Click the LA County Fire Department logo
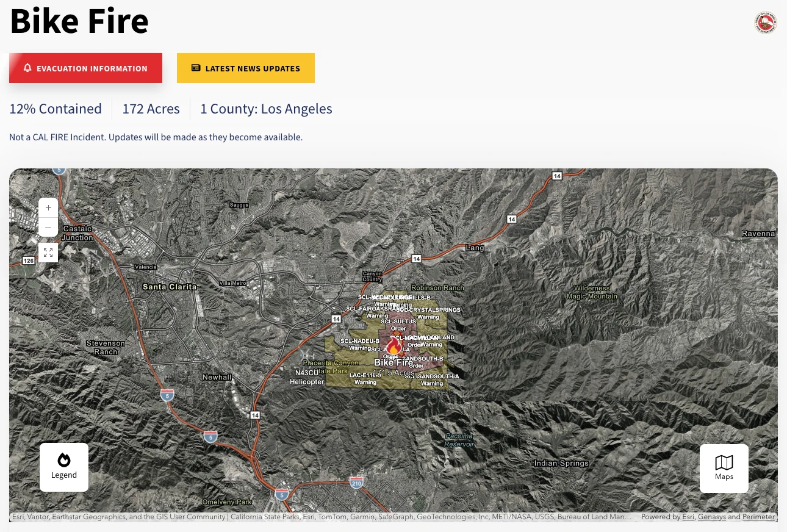 [766, 23]
